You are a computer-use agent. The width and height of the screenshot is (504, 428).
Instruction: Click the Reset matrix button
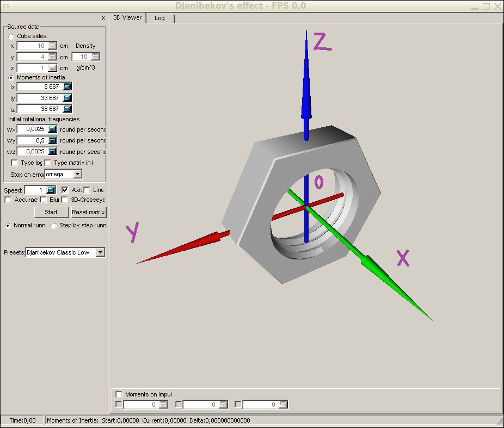[x=89, y=212]
